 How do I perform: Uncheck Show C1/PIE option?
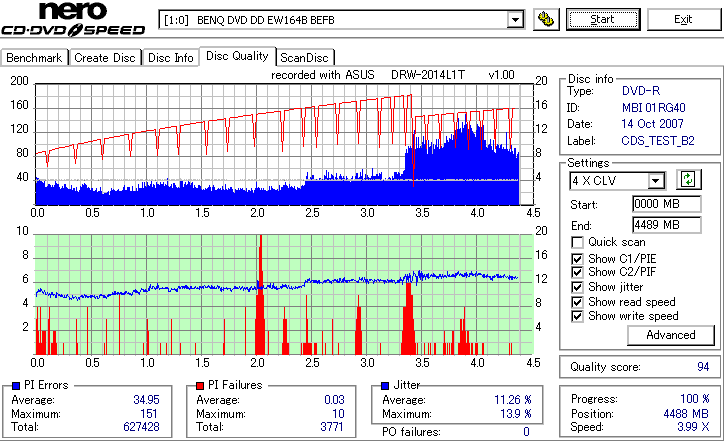click(577, 259)
